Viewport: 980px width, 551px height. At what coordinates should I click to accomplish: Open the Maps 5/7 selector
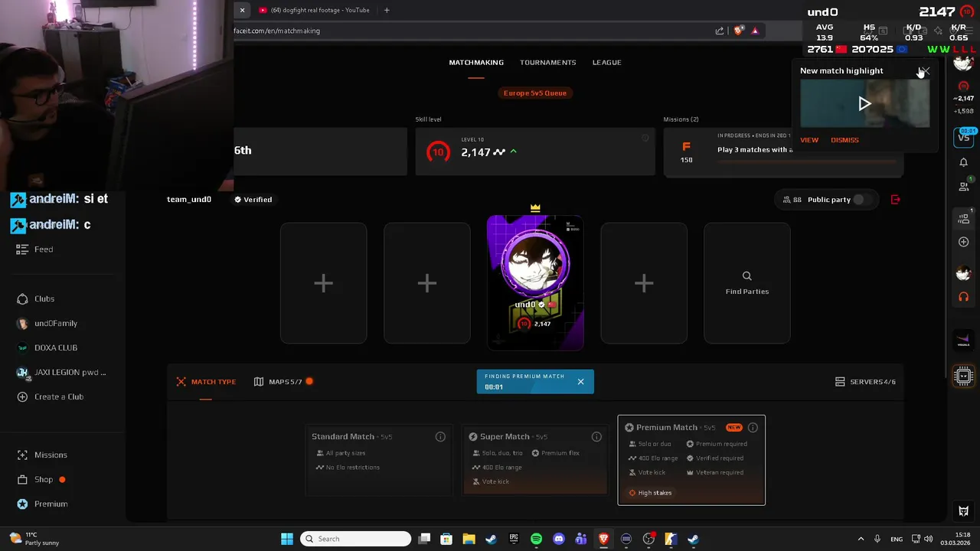coord(283,382)
